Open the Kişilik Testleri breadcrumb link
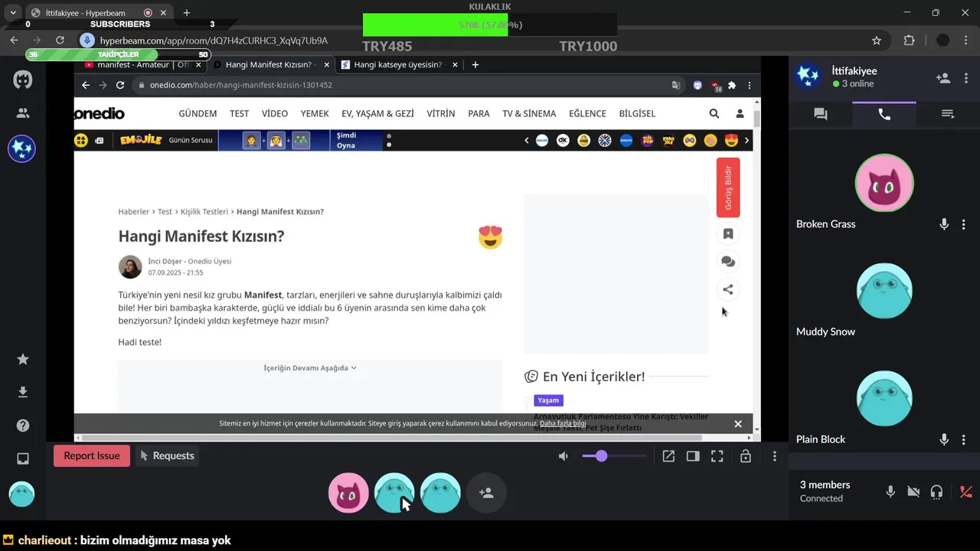Screen dimensions: 980x551 click(x=204, y=212)
